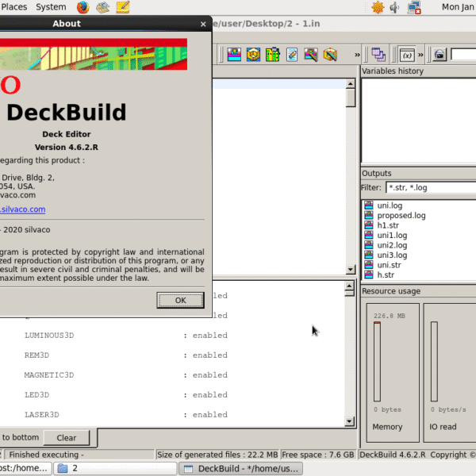This screenshot has height=476, width=476.
Task: Launch TonyPlot from the DeckBuild toolbar
Action: (x=234, y=55)
